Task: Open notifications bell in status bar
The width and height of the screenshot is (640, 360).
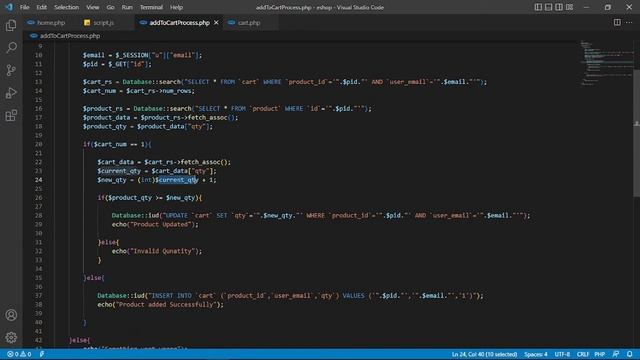Action: coord(630,354)
